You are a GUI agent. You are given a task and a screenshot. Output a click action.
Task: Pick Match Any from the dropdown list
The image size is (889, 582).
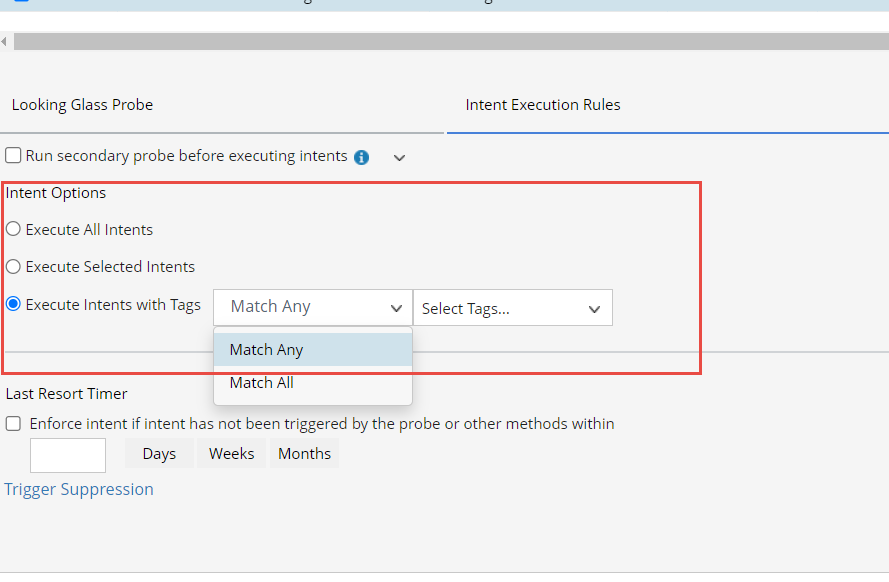[312, 350]
